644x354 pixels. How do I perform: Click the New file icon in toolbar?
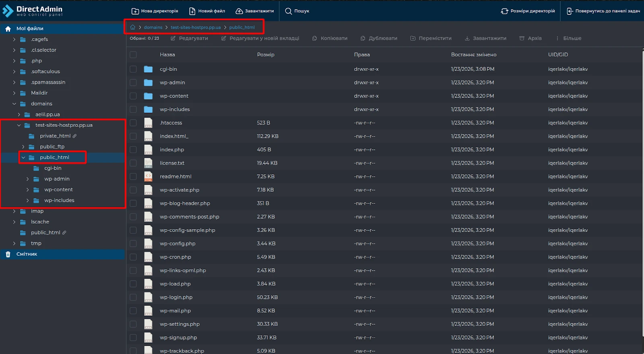pos(192,11)
